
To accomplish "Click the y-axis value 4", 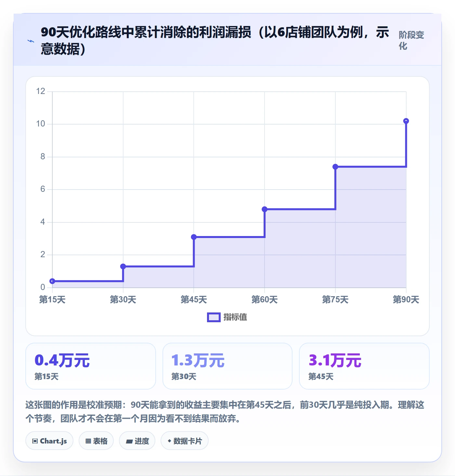I will point(43,222).
